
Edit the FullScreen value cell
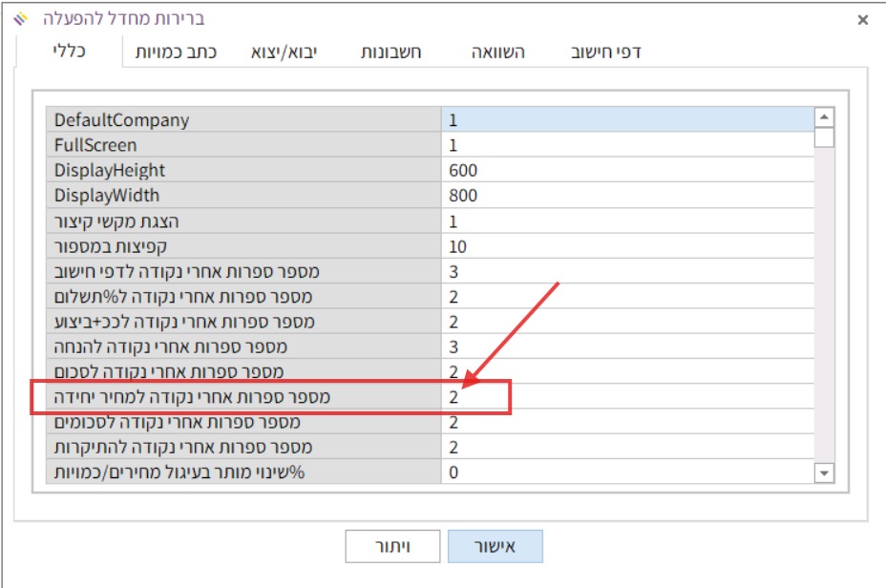click(625, 145)
